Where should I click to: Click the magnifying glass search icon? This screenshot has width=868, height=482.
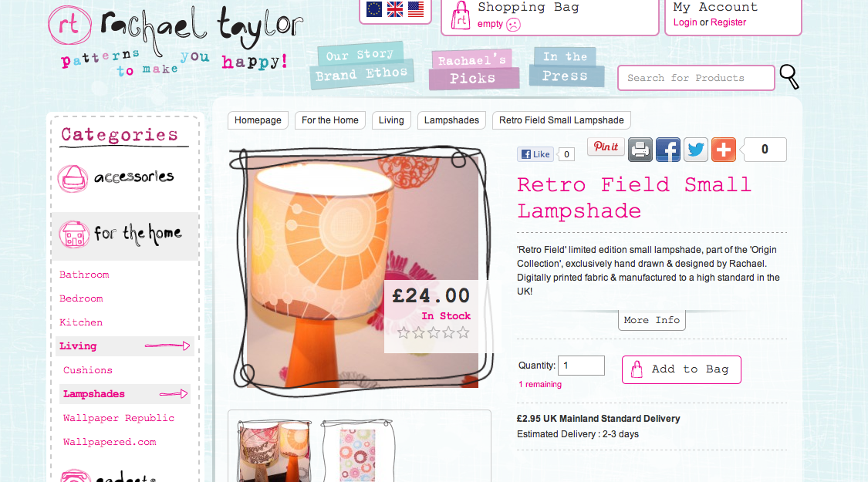click(789, 76)
